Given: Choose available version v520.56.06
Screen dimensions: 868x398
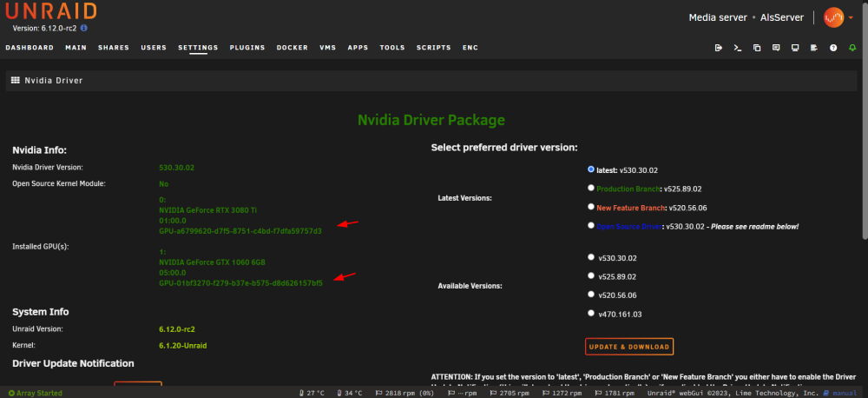Looking at the screenshot, I should (x=591, y=295).
